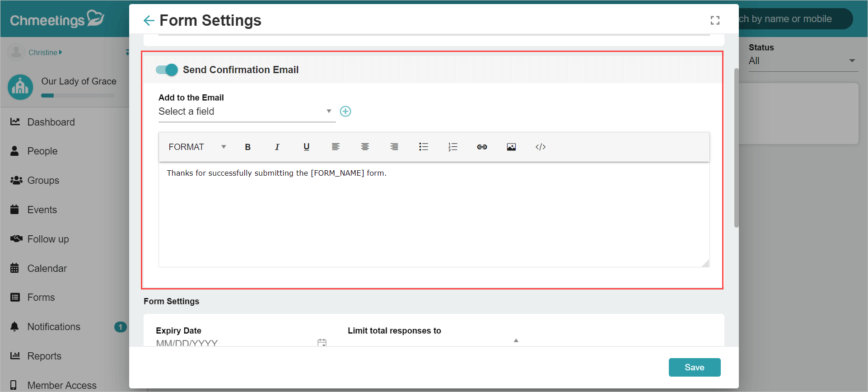Expand the dialog to full screen
This screenshot has width=868, height=392.
tap(715, 20)
